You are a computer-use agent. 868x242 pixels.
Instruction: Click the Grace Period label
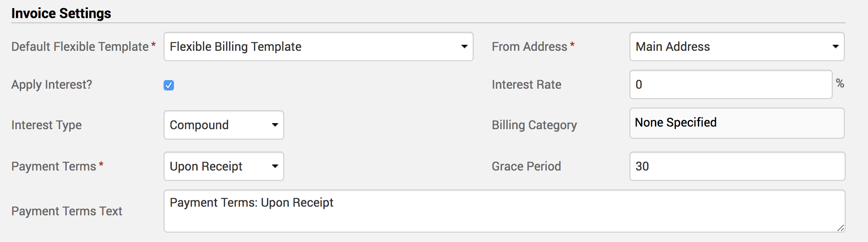point(526,166)
